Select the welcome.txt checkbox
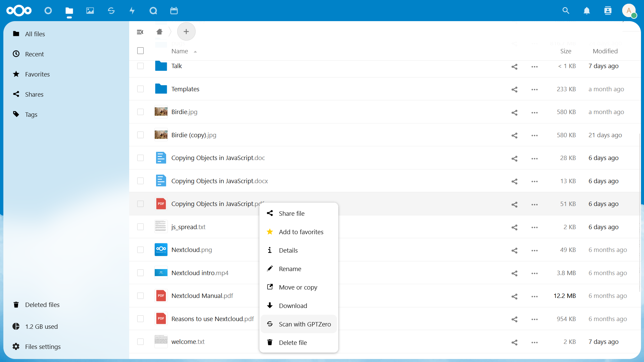Screen dimensions: 644x362 click(141, 342)
